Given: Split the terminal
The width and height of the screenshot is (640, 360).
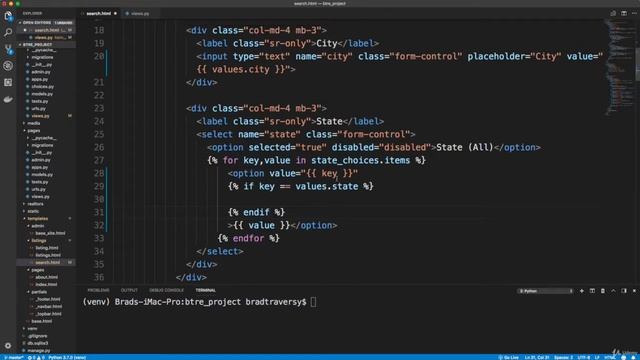Looking at the screenshot, I should tap(592, 291).
